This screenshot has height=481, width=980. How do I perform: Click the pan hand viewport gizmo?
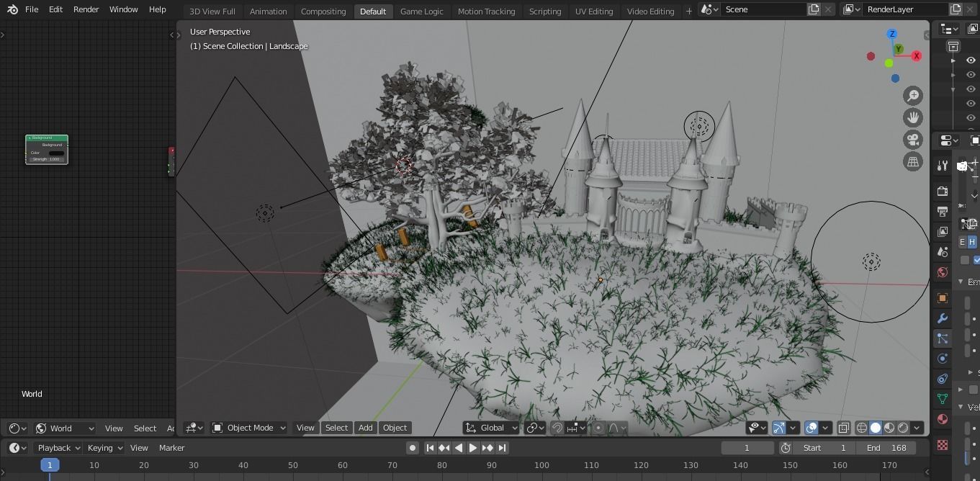tap(913, 117)
